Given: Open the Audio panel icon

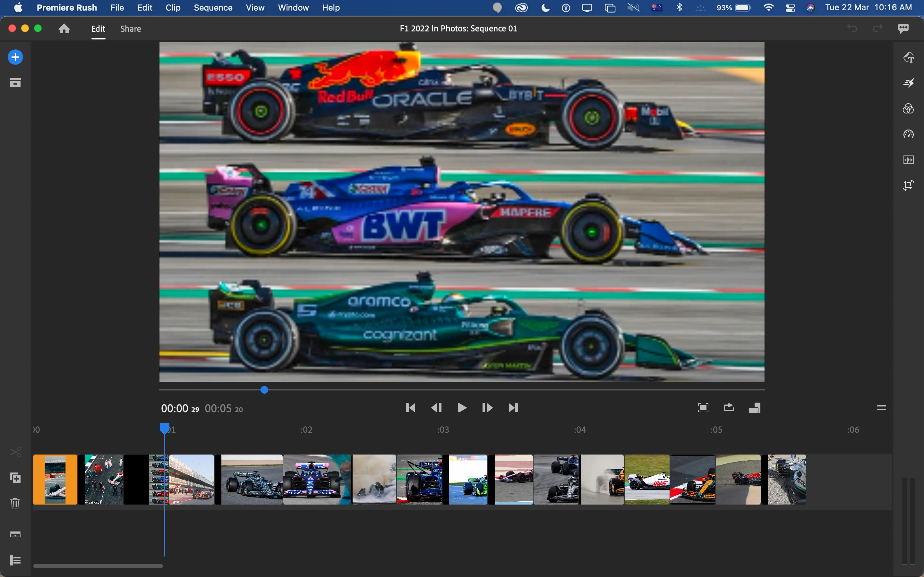Looking at the screenshot, I should point(908,160).
